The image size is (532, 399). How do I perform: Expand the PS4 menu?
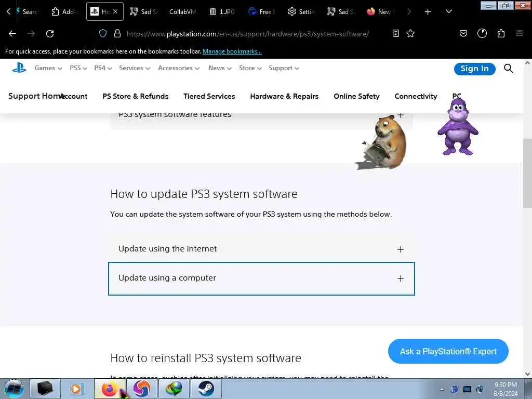click(x=103, y=68)
